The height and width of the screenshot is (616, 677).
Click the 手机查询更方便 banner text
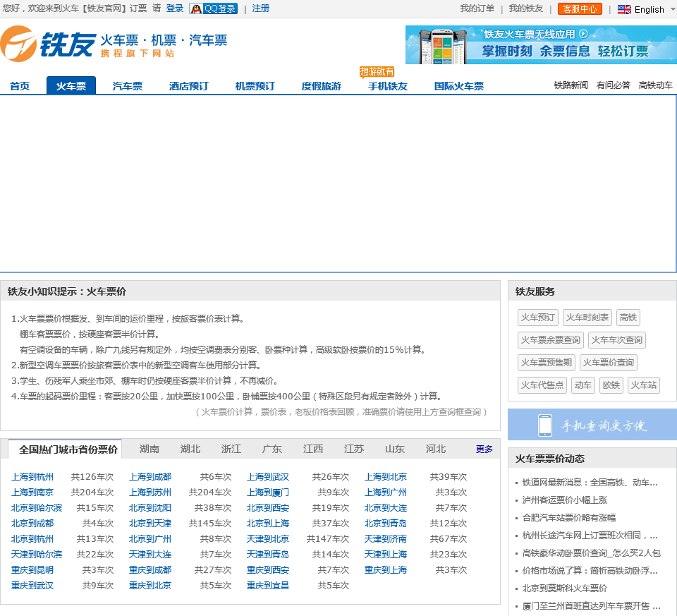click(604, 425)
